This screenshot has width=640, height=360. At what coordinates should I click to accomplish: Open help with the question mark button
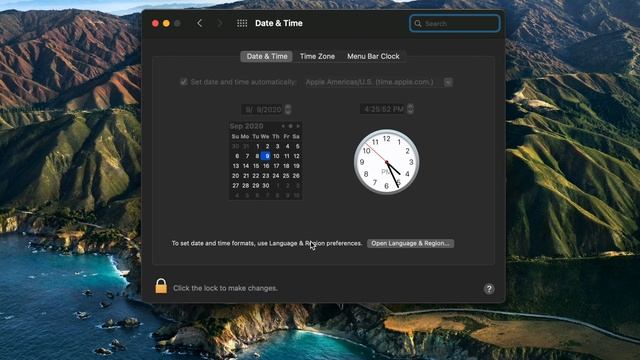pyautogui.click(x=489, y=289)
